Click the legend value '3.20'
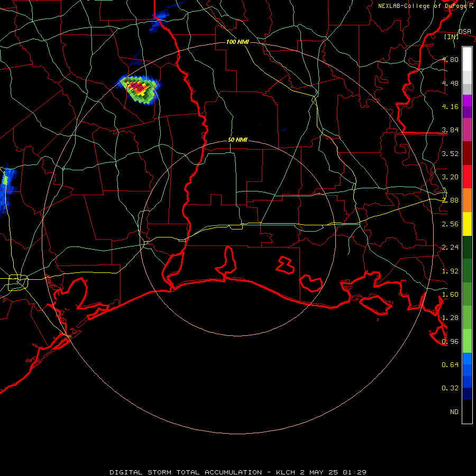Image resolution: width=476 pixels, height=476 pixels. click(x=450, y=177)
